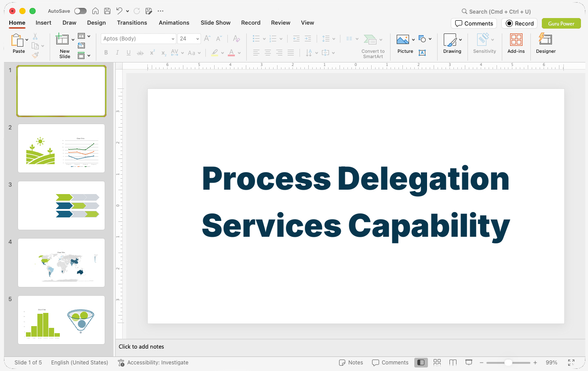The height and width of the screenshot is (371, 588).
Task: Start the slide show from status bar
Action: coord(469,362)
